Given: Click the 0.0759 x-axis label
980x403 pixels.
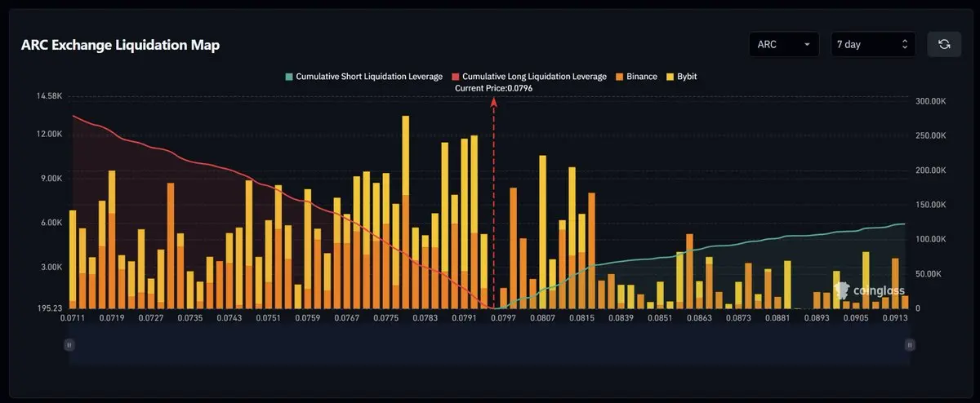Looking at the screenshot, I should pos(308,320).
